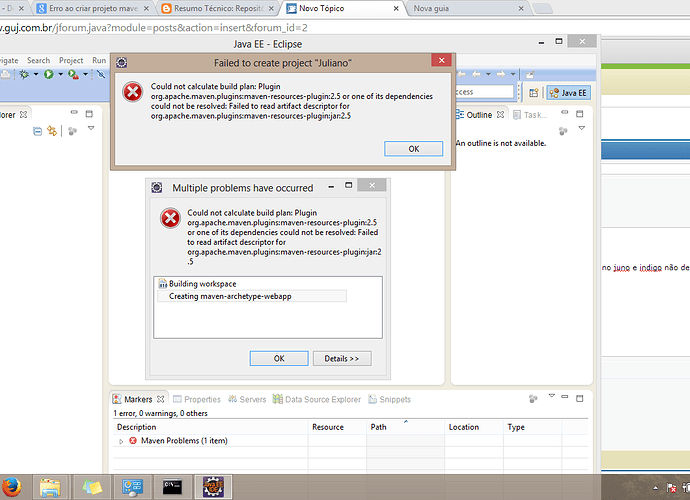This screenshot has width=690, height=500.
Task: Switch to the Snippets tab
Action: pos(389,399)
